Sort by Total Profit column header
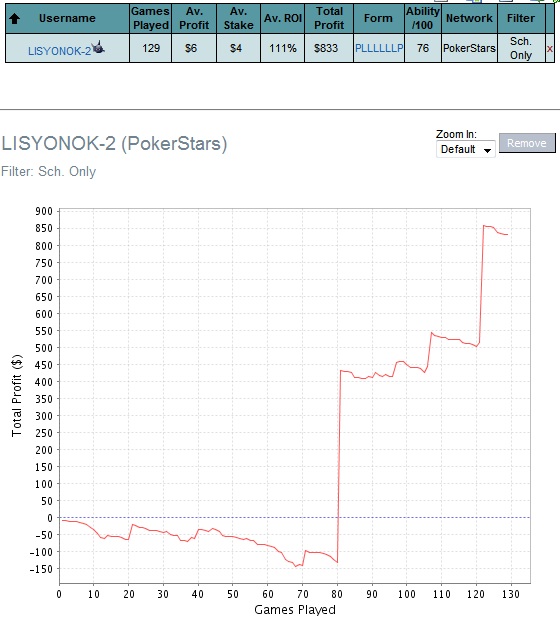Image resolution: width=560 pixels, height=619 pixels. [329, 18]
